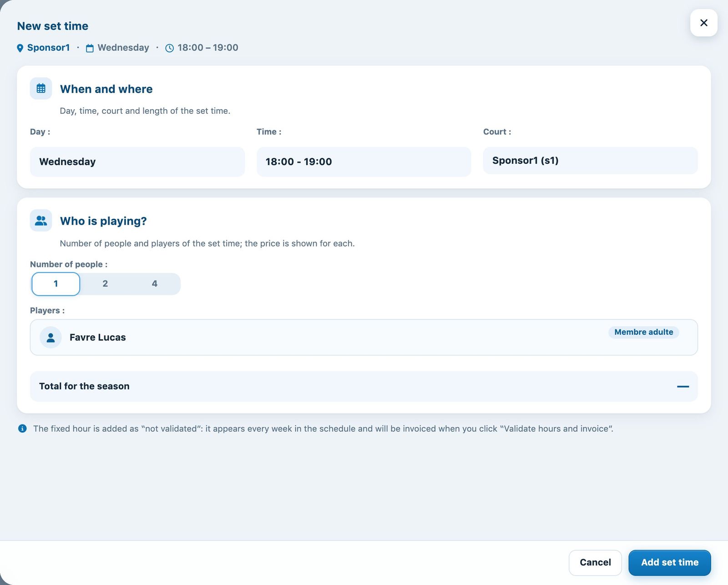Click the calendar icon next to Wednesday header
728x585 pixels.
90,48
